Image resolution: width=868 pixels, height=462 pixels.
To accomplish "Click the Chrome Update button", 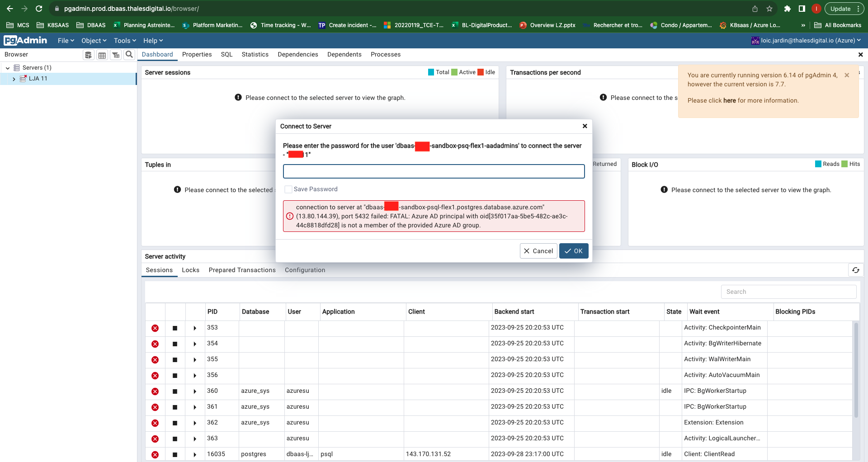I will [844, 9].
